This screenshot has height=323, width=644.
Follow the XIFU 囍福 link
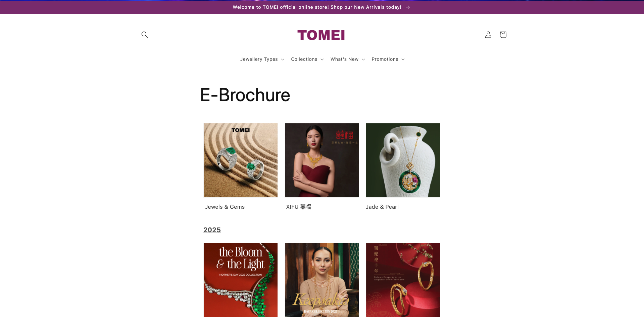tap(299, 207)
